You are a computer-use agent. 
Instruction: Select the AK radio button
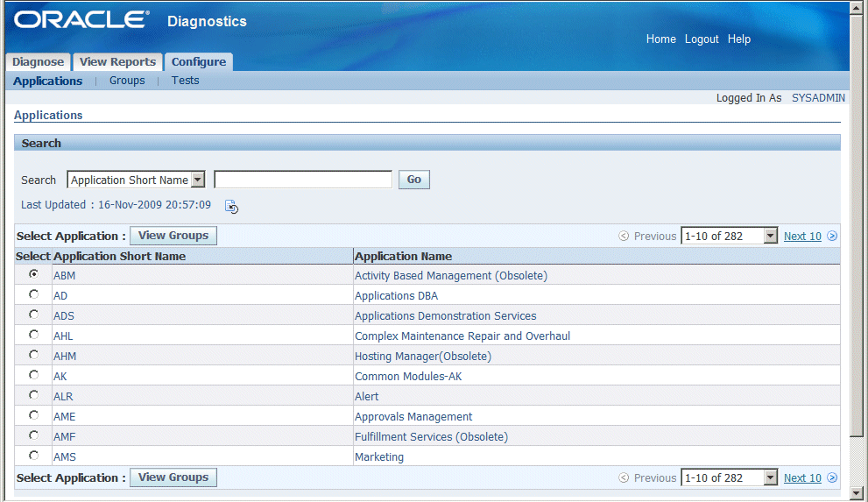(34, 375)
